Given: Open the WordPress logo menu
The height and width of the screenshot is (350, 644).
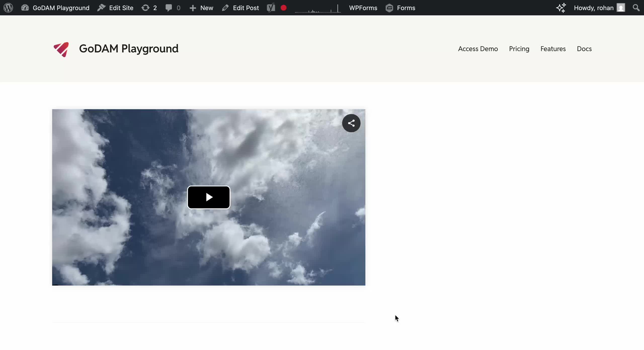Looking at the screenshot, I should [x=8, y=8].
